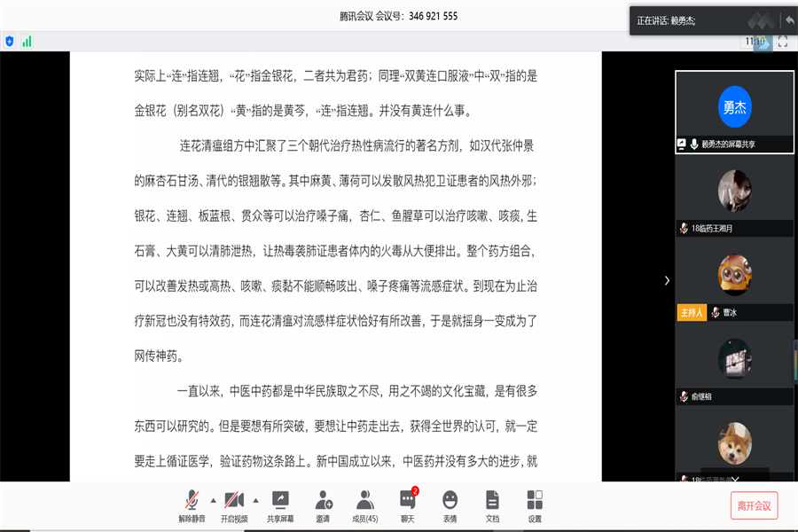The height and width of the screenshot is (532, 798).
Task: Expand participant strip with bottom chevron
Action: (734, 479)
